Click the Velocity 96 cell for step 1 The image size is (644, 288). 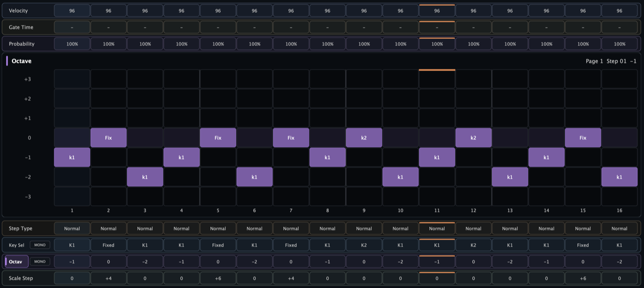click(72, 11)
